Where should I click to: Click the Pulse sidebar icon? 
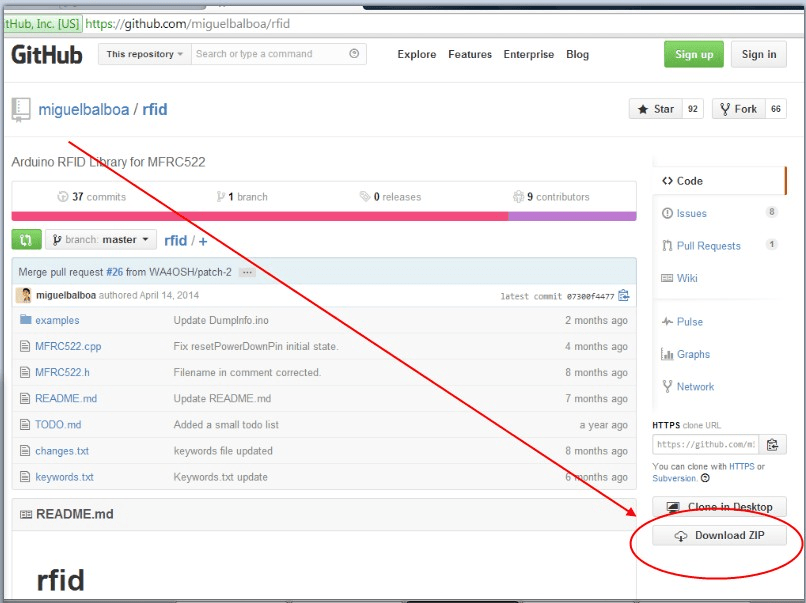point(667,322)
